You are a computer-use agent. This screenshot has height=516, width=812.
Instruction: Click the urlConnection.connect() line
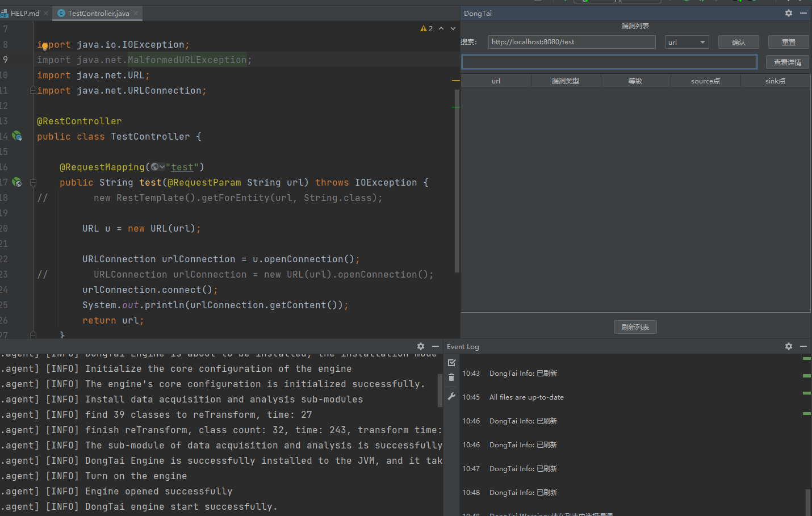(150, 290)
